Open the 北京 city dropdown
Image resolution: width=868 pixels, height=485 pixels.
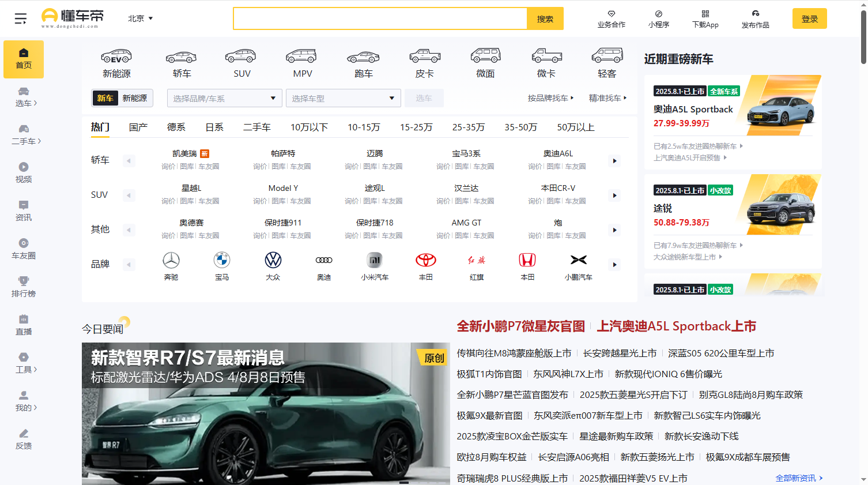point(141,18)
